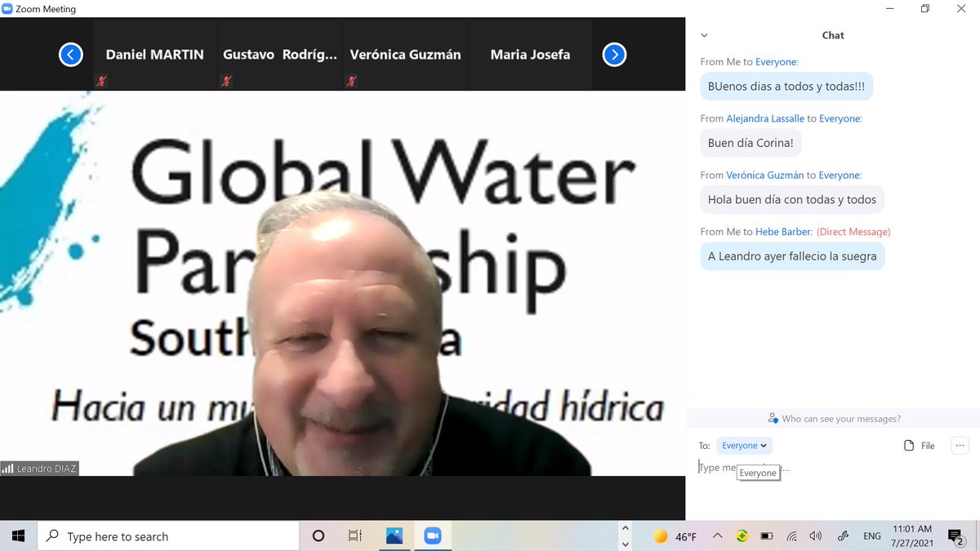Click 'Who can see your messages?' link
This screenshot has width=980, height=551.
[834, 419]
